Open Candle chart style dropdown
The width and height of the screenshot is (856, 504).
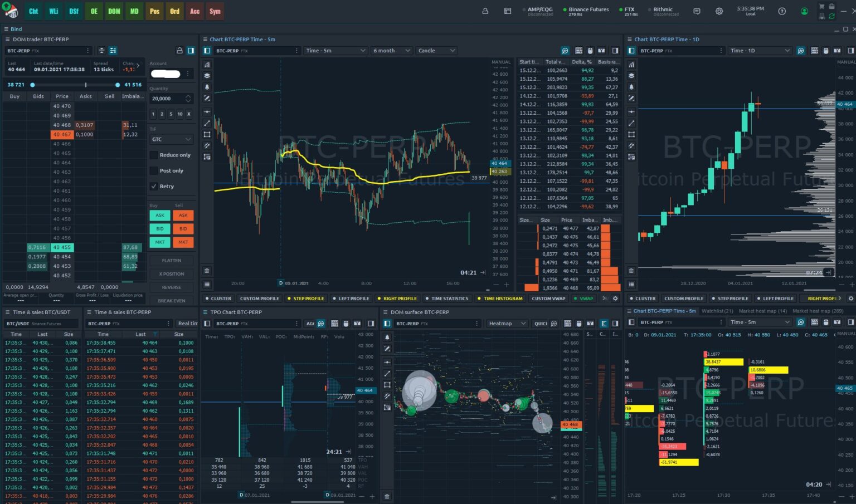437,51
